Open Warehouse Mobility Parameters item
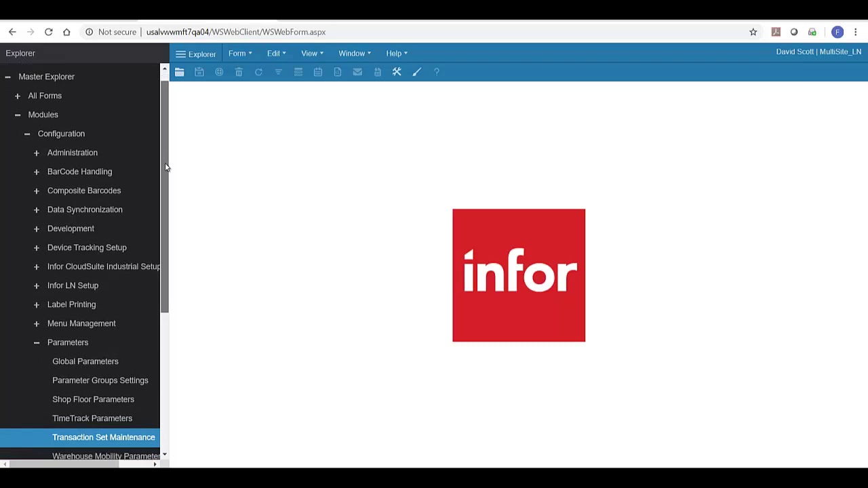Image resolution: width=868 pixels, height=488 pixels. (106, 455)
